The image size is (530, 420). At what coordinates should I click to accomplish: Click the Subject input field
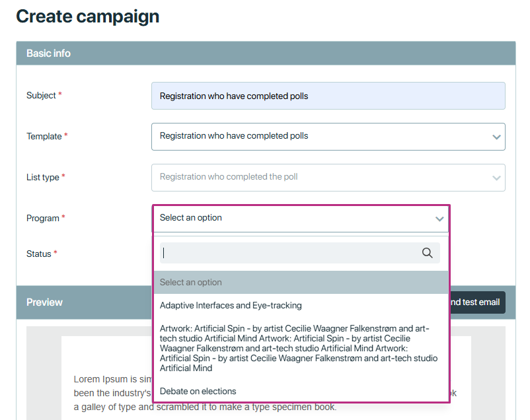[328, 96]
